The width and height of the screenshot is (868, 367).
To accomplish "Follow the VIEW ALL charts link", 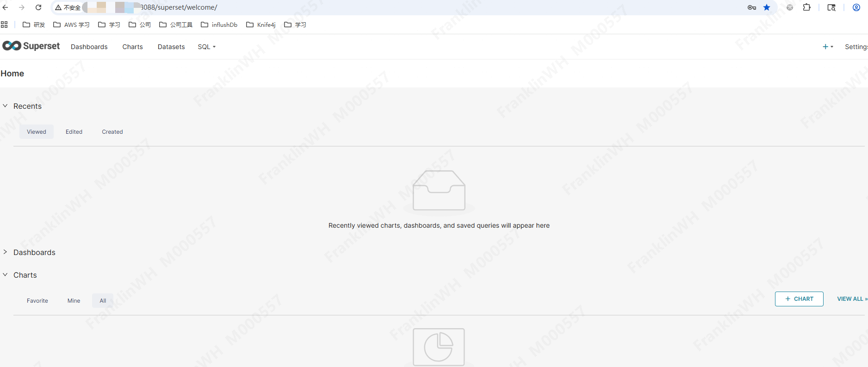I will pyautogui.click(x=852, y=299).
